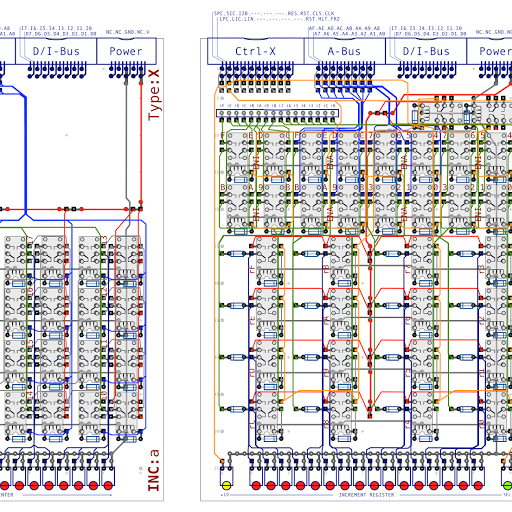Image resolution: width=512 pixels, height=512 pixels.
Task: Click relay label rB
Action: point(326,269)
